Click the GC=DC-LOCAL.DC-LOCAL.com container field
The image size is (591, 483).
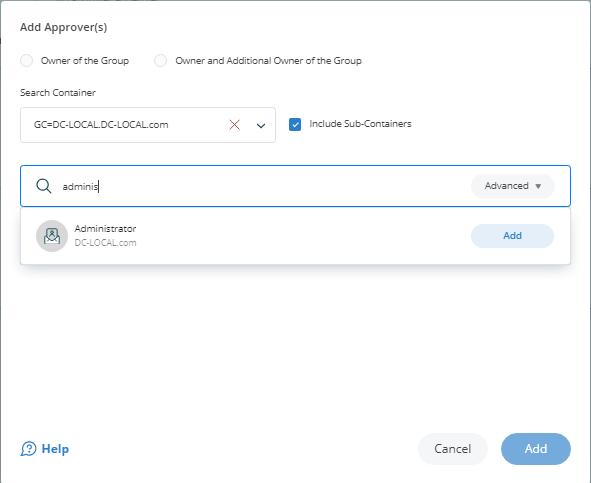(x=148, y=125)
